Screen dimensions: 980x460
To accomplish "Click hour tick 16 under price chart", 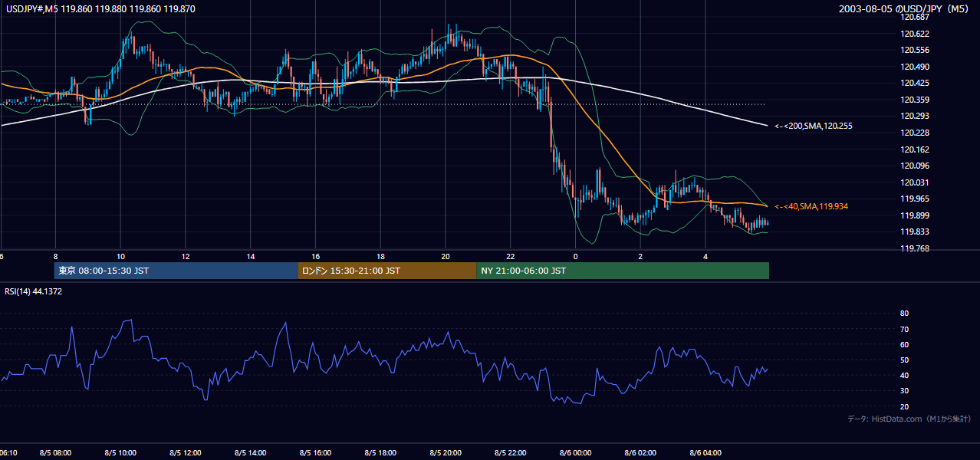I will point(315,256).
